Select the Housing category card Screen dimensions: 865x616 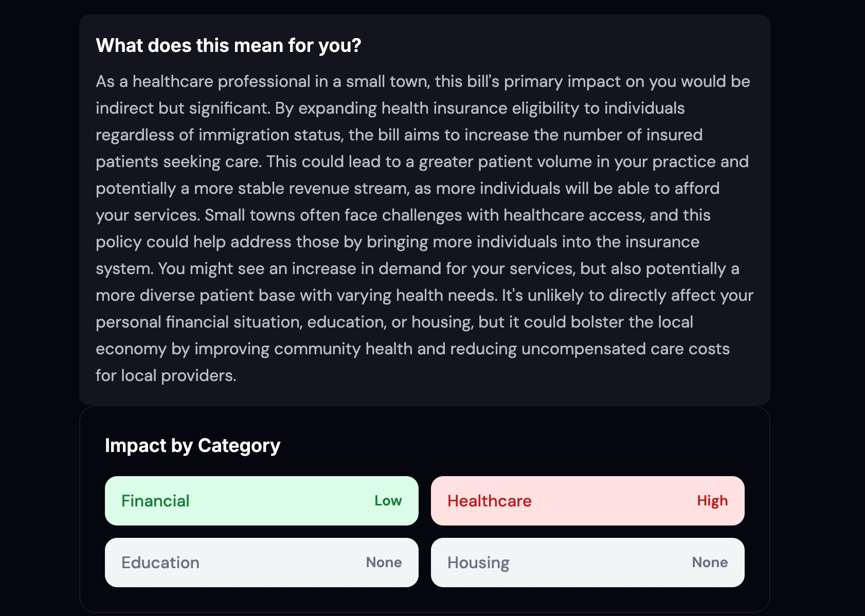point(587,563)
